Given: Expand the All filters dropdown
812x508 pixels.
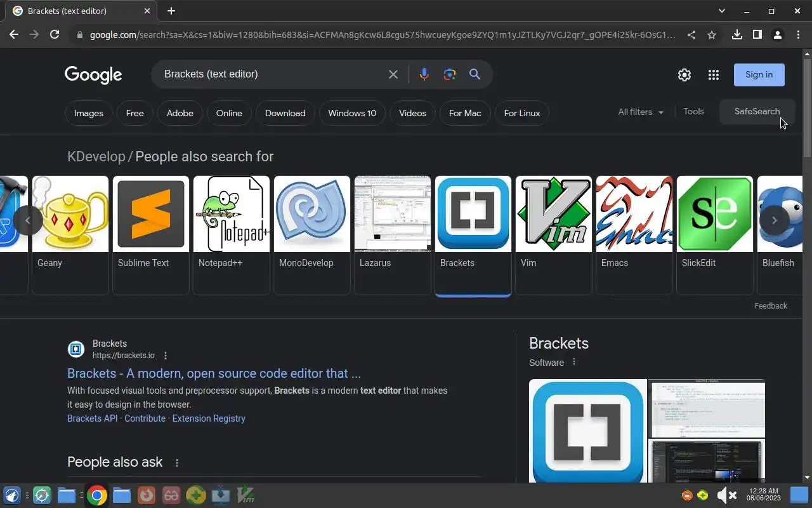Looking at the screenshot, I should (x=641, y=112).
